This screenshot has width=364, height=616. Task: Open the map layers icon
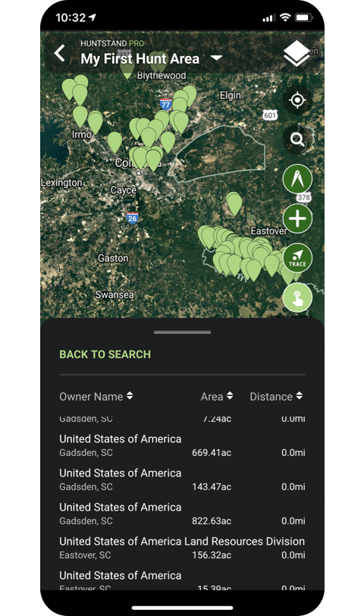tap(297, 54)
